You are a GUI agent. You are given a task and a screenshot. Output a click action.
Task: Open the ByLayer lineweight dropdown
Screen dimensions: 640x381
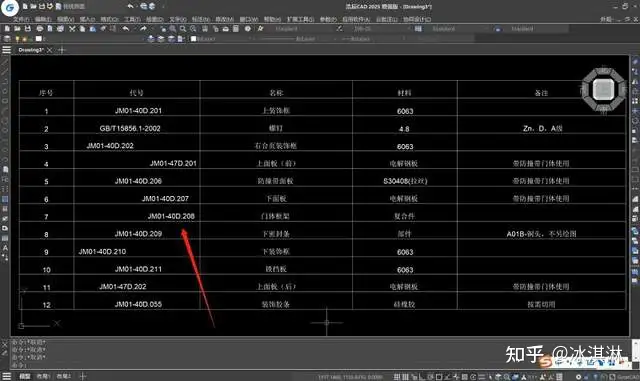373,39
